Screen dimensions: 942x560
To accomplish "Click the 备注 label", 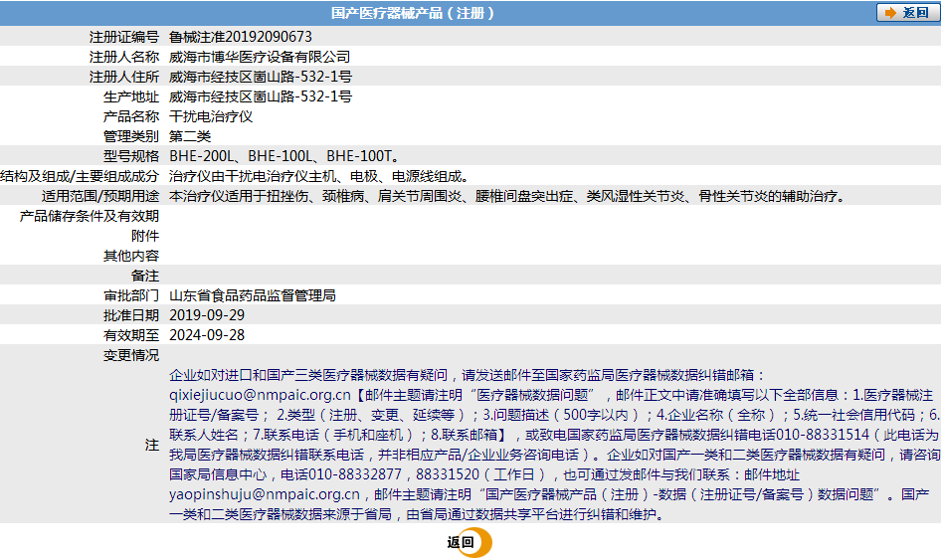I will click(x=145, y=276).
